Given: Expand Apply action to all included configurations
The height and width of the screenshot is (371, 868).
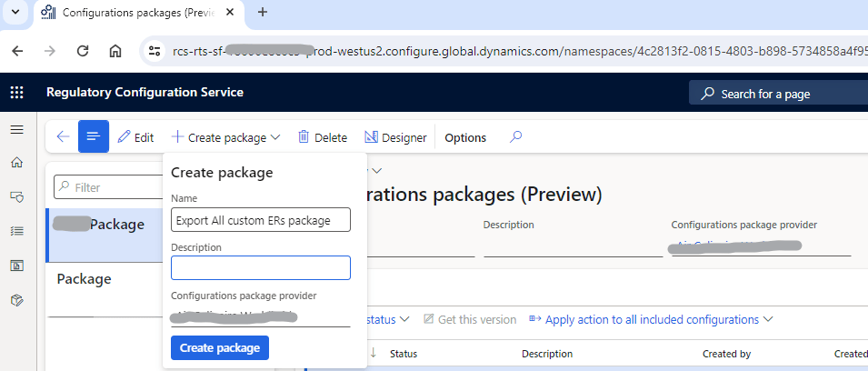Looking at the screenshot, I should point(651,319).
